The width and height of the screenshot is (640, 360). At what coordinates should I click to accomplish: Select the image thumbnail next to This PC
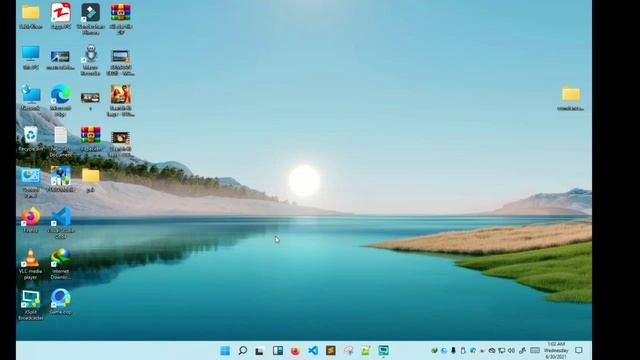point(60,60)
